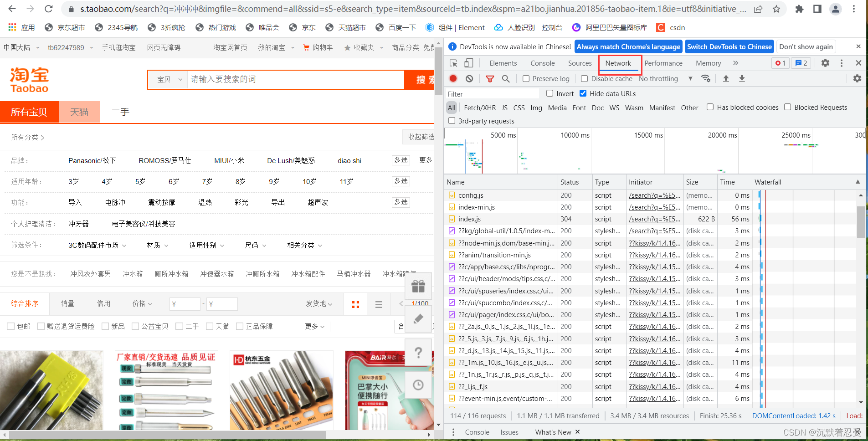Image resolution: width=868 pixels, height=441 pixels.
Task: Click the browser reload icon
Action: click(x=49, y=9)
